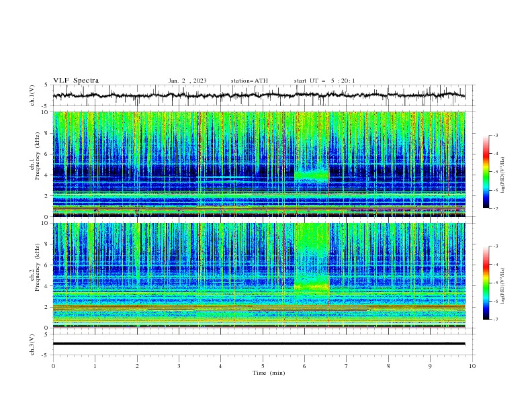Click ch.2 colorbar 'log(PSD)(V²/Hz)' label
532x411 pixels.
tap(503, 286)
